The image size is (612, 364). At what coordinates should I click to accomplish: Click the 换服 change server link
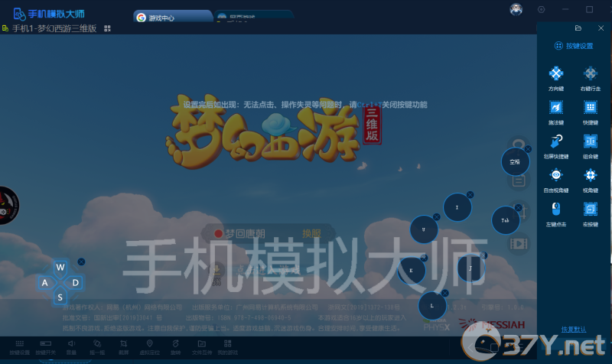coord(311,234)
